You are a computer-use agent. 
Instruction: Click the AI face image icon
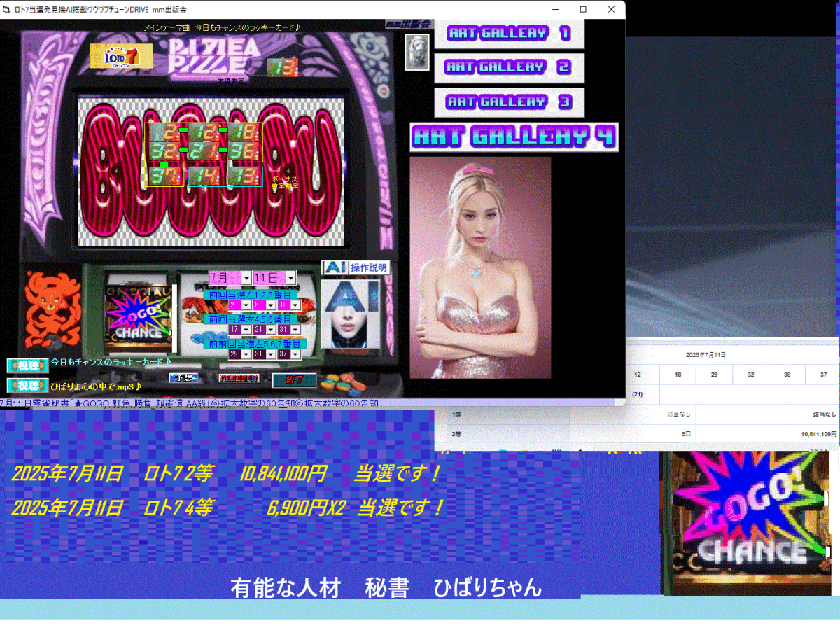pos(350,314)
